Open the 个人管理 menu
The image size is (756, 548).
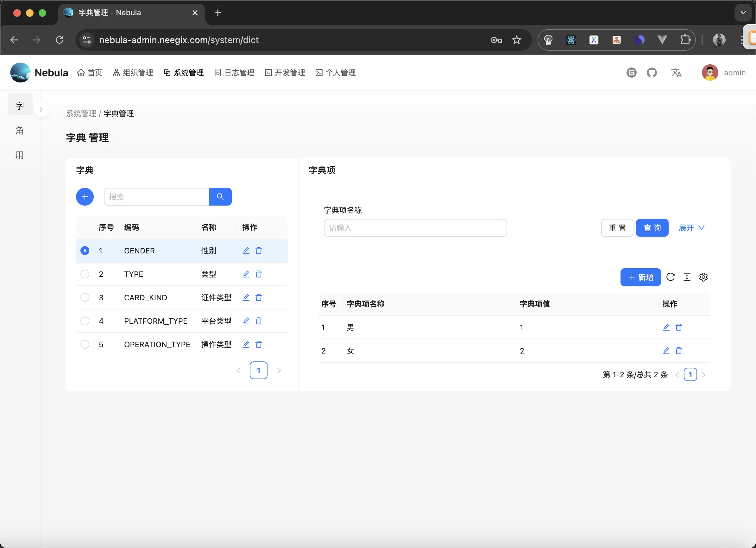coord(336,72)
